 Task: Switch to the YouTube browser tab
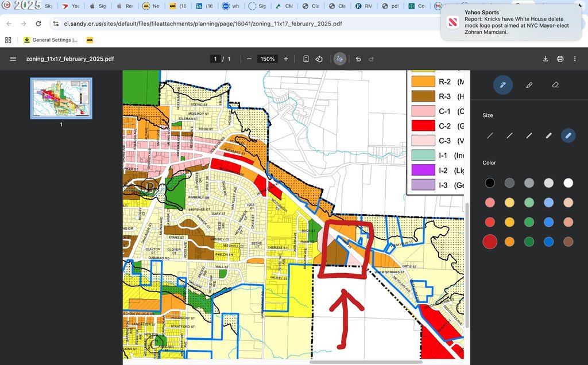pyautogui.click(x=70, y=6)
